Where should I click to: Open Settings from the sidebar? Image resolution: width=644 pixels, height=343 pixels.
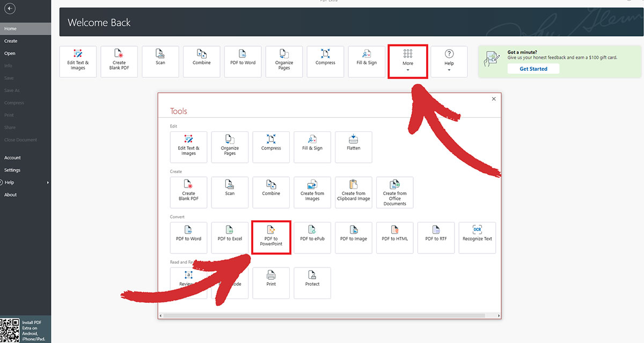click(x=12, y=170)
